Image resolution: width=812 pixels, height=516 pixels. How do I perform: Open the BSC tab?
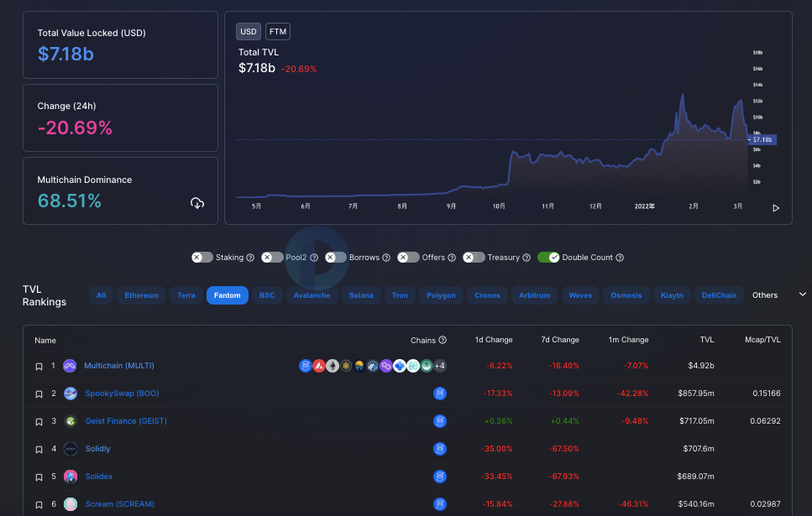pyautogui.click(x=267, y=295)
